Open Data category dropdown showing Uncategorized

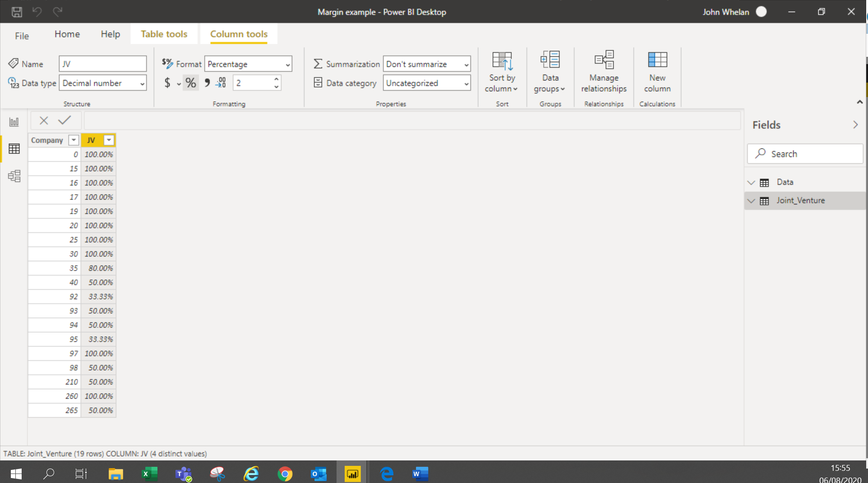pyautogui.click(x=427, y=83)
